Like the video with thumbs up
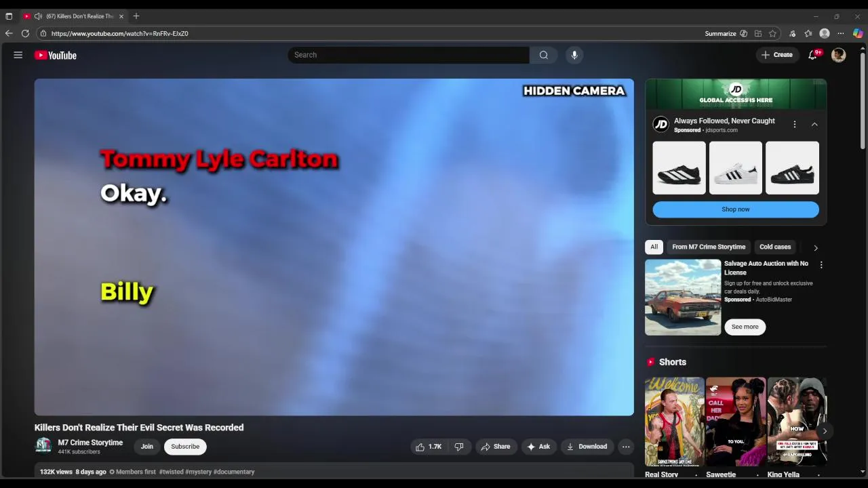The image size is (868, 488). click(429, 447)
